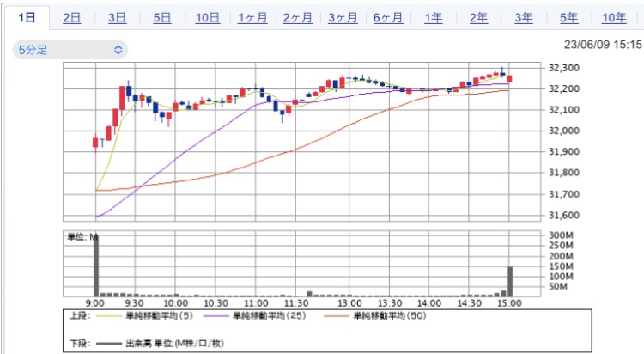Click the 250M volume axis label
Viewport: 644px width, 354px height.
[561, 246]
